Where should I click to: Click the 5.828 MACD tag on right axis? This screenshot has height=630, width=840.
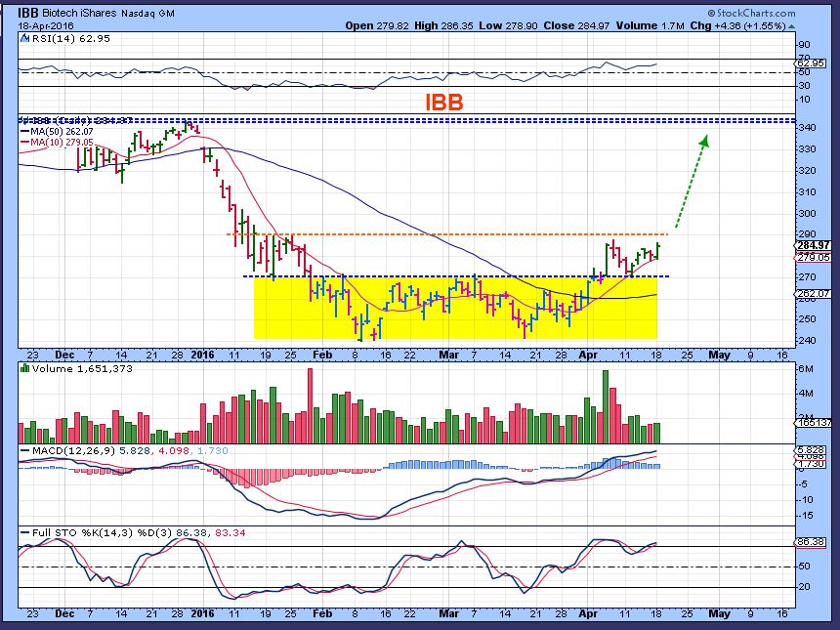[811, 449]
